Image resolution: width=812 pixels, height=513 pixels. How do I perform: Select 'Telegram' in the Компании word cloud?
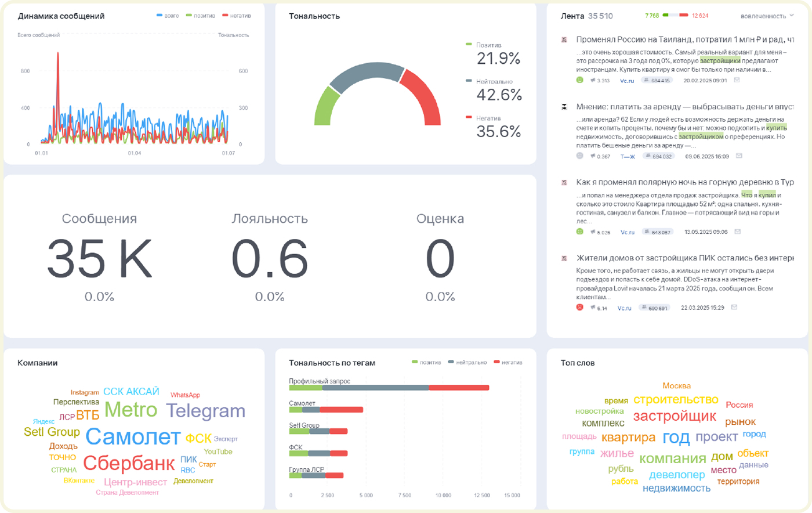point(206,411)
